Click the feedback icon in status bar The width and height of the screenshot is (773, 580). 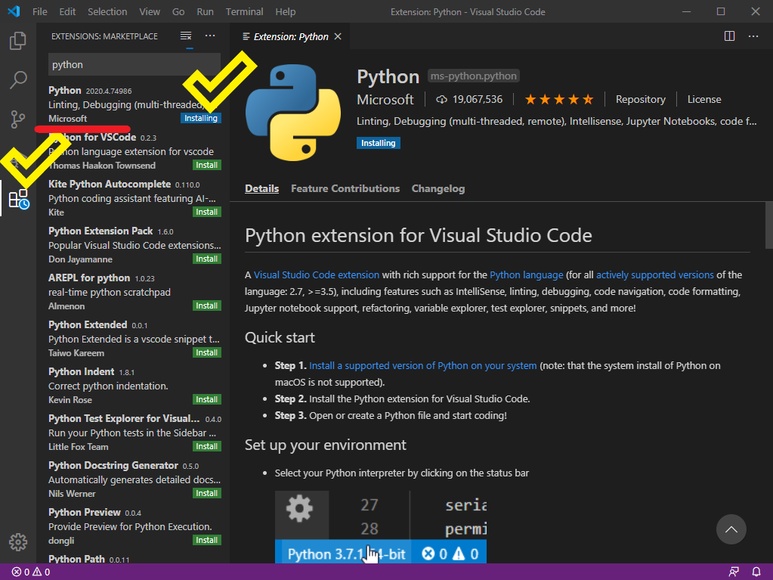coord(734,572)
